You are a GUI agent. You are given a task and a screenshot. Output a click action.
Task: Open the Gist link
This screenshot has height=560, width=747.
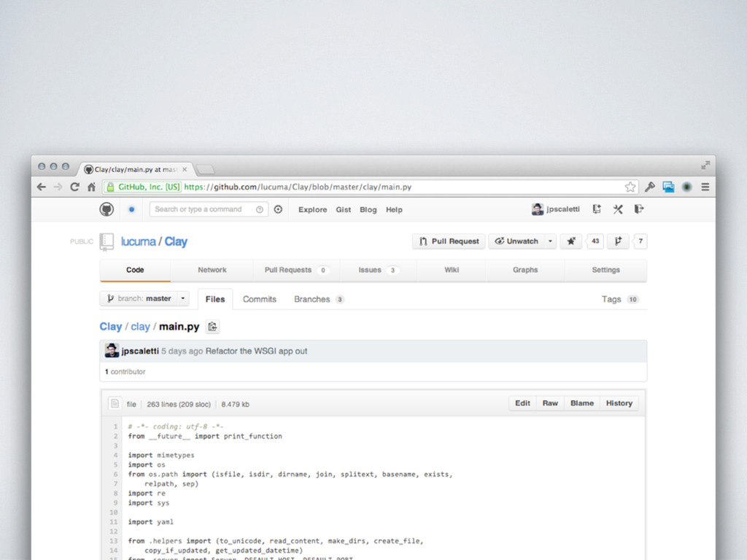[343, 209]
